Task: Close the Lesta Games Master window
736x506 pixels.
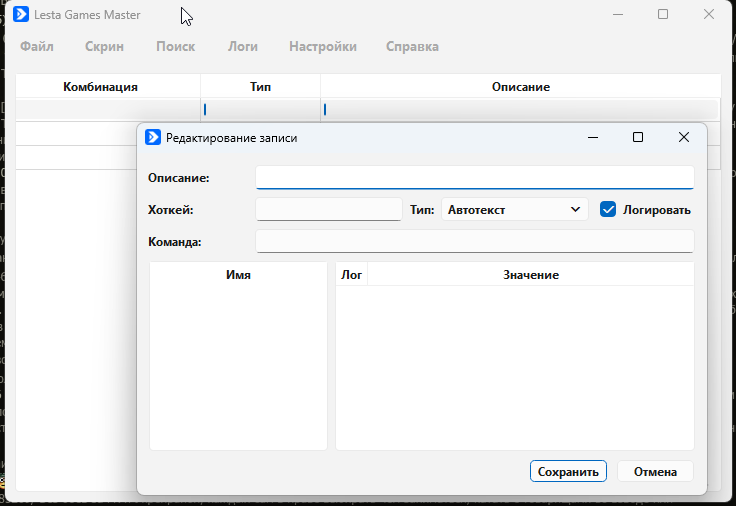Action: point(709,15)
